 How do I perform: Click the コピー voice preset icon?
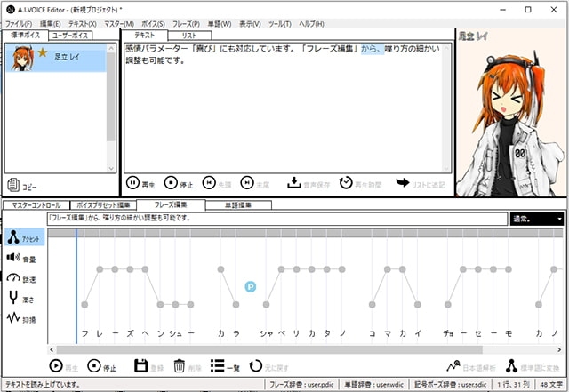pyautogui.click(x=13, y=185)
